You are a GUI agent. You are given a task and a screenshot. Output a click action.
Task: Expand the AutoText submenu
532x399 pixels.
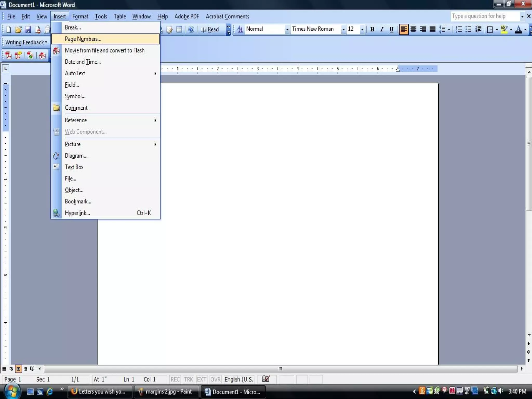coord(105,73)
